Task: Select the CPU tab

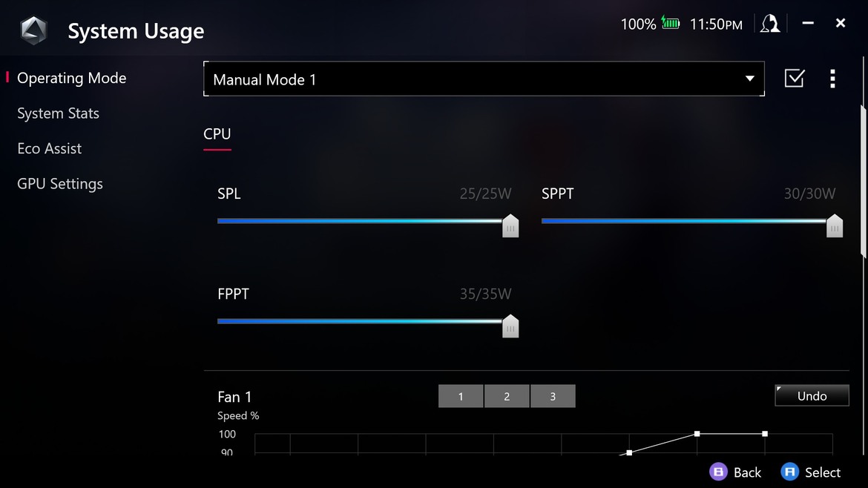Action: click(x=217, y=134)
